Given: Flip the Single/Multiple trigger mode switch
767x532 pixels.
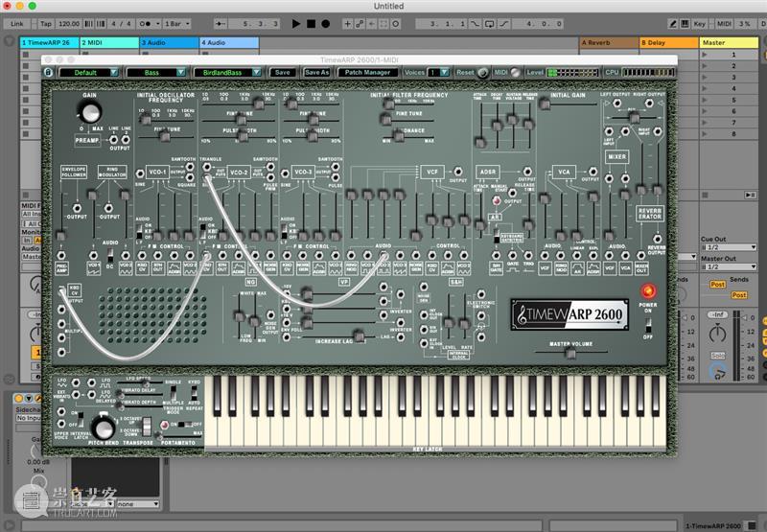Looking at the screenshot, I should coord(174,393).
